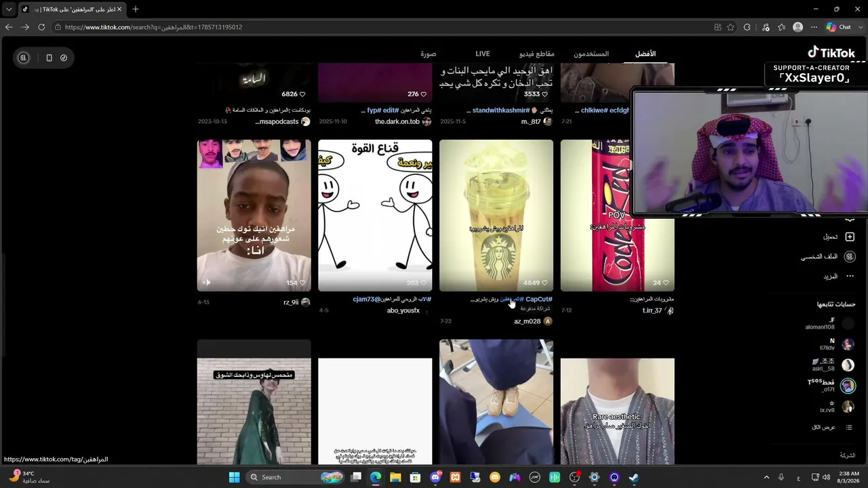Open the white video with small caption text
868x488 pixels.
pos(375,411)
